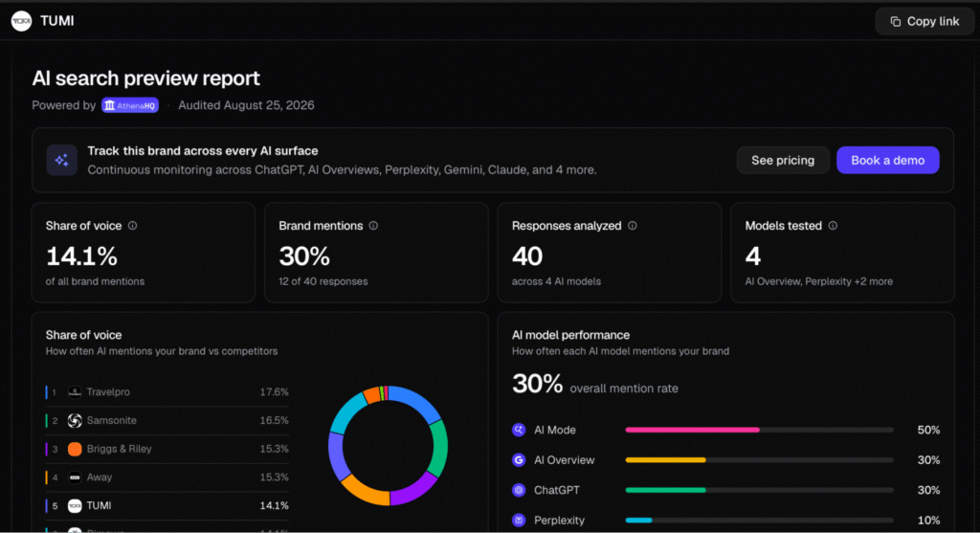
Task: Click 'AI Overview, Perplexity +2 more' text
Action: [819, 281]
